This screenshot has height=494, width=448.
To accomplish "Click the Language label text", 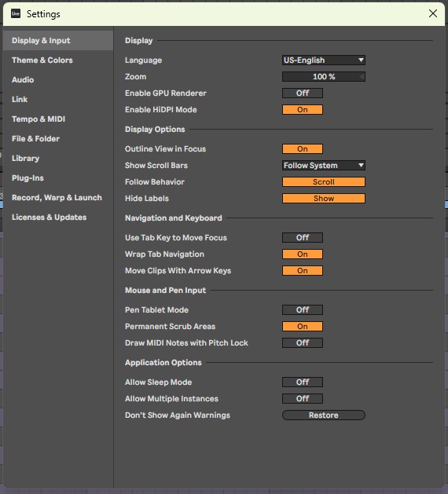I will [144, 60].
